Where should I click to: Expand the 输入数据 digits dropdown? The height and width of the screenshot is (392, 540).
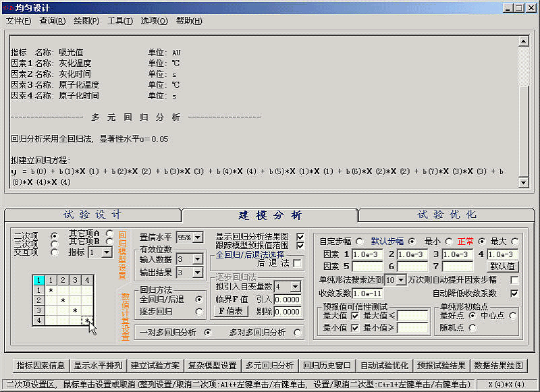(x=198, y=259)
